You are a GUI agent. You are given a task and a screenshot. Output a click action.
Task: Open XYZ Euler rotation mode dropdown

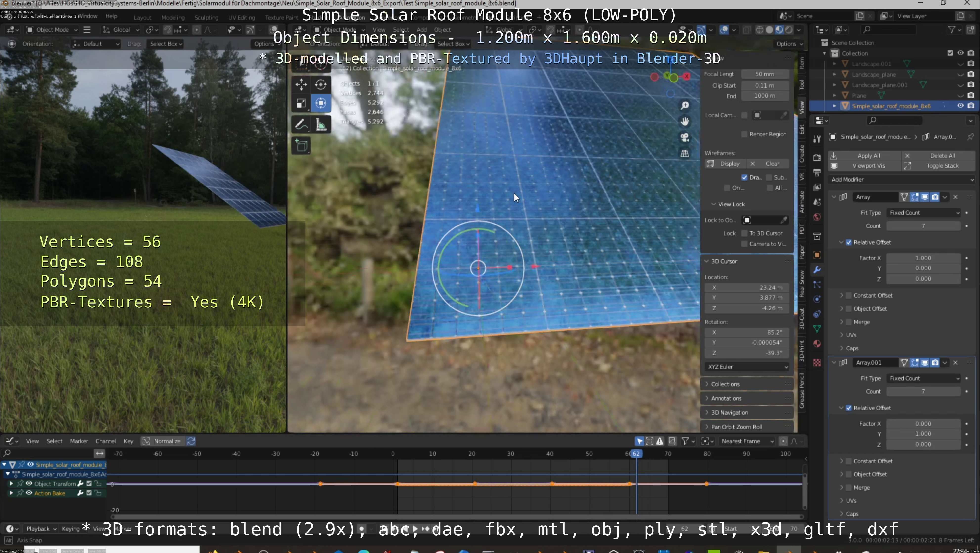point(747,367)
